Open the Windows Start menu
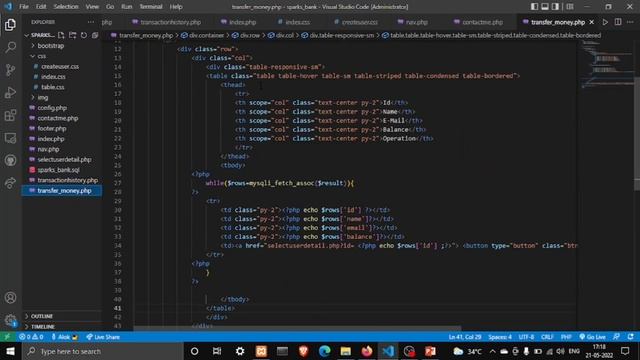The width and height of the screenshot is (640, 360). click(x=10, y=351)
